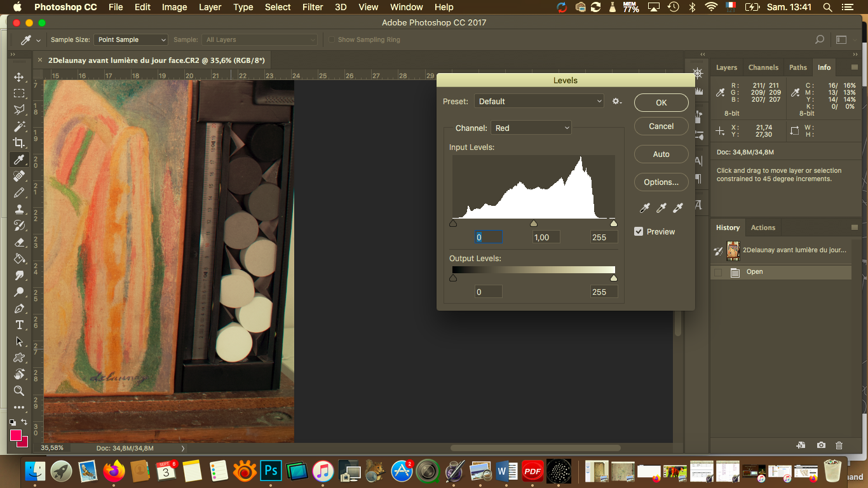Screen dimensions: 868x488
Task: Select the Crop tool
Action: pos(19,143)
